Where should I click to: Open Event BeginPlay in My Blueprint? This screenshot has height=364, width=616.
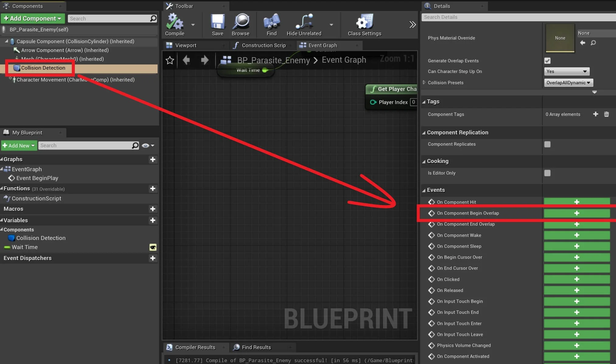pos(37,178)
